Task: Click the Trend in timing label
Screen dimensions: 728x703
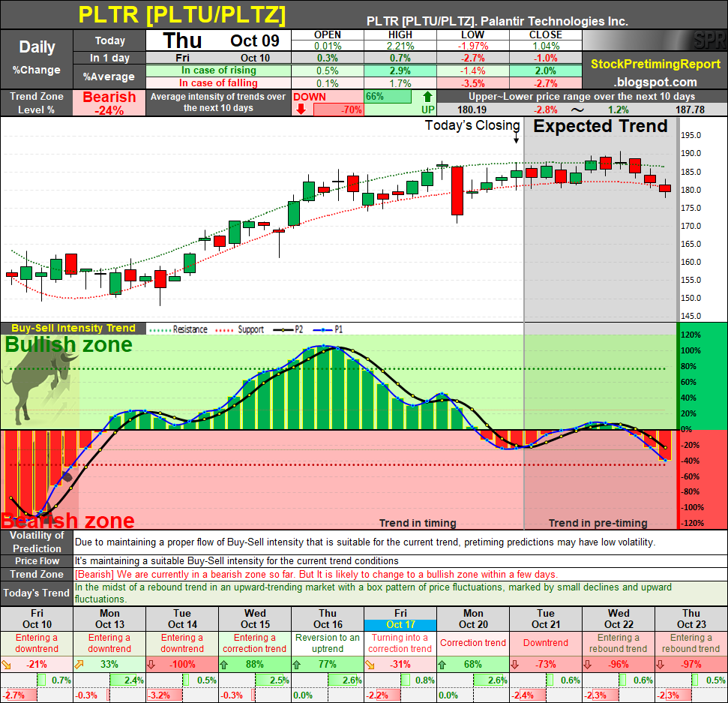Action: coord(418,523)
